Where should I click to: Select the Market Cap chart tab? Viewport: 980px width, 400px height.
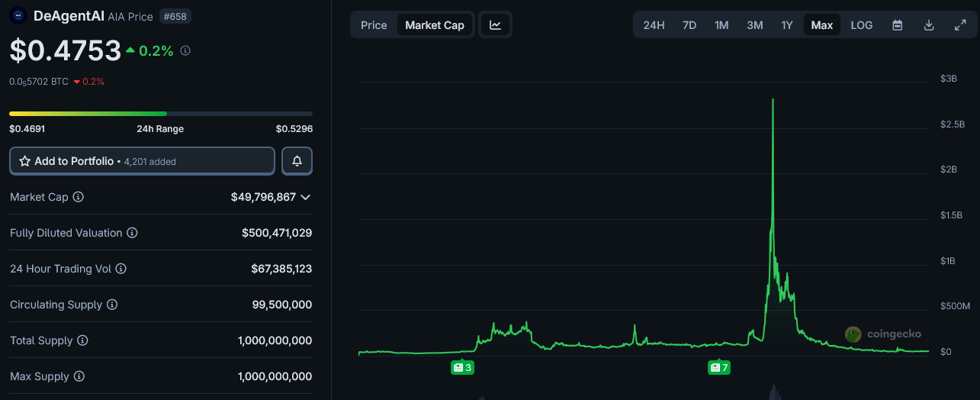pos(435,25)
